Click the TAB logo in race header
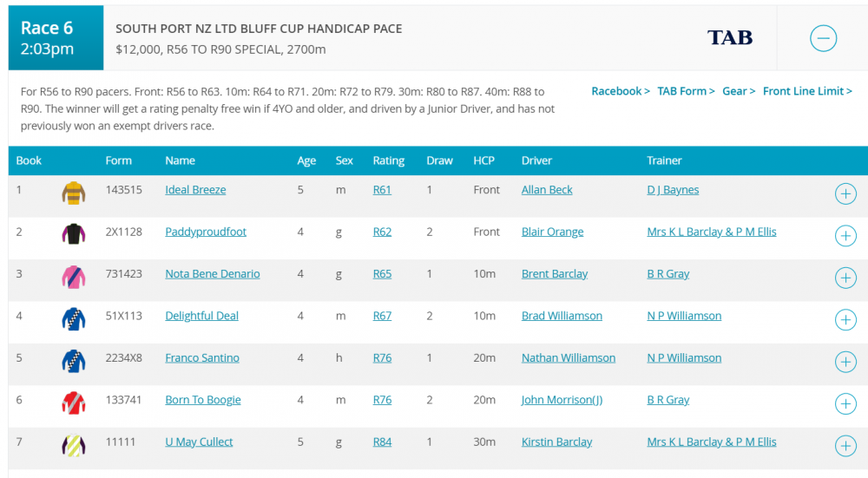This screenshot has width=868, height=478. pos(729,37)
